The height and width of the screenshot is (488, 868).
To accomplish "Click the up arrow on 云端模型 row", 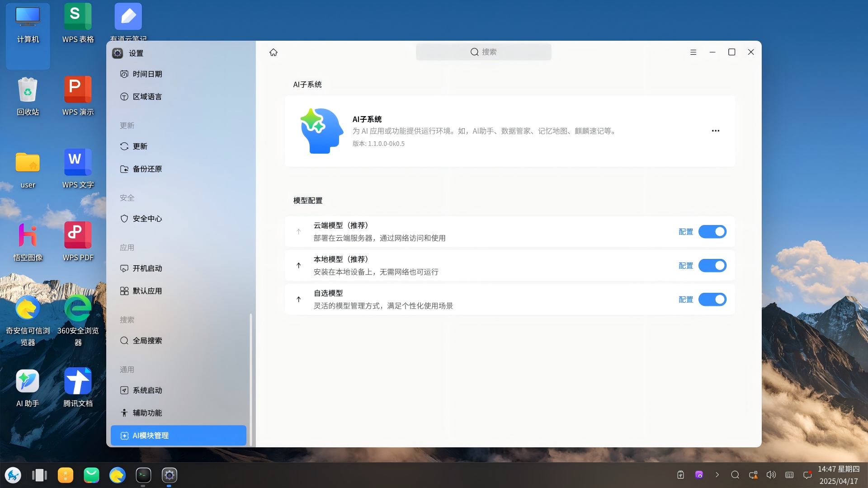I will 298,232.
